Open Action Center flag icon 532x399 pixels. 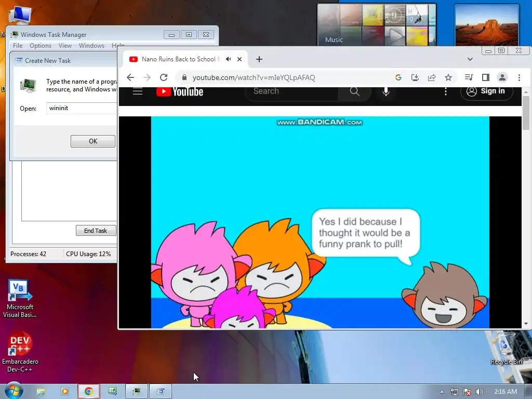click(467, 392)
